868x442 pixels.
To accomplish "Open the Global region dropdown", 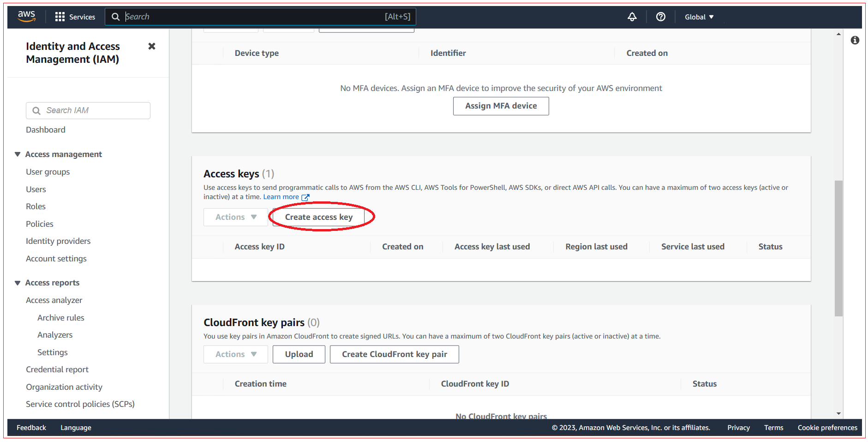I will 699,17.
